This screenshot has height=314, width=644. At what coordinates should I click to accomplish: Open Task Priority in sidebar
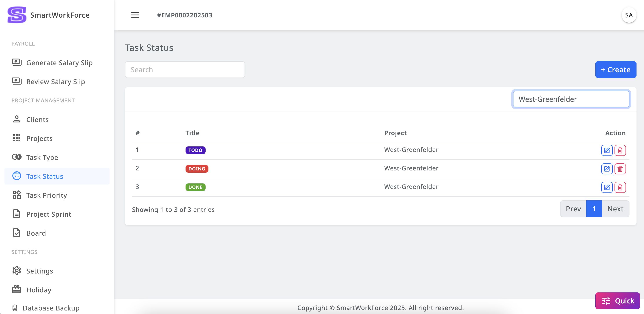coord(46,195)
